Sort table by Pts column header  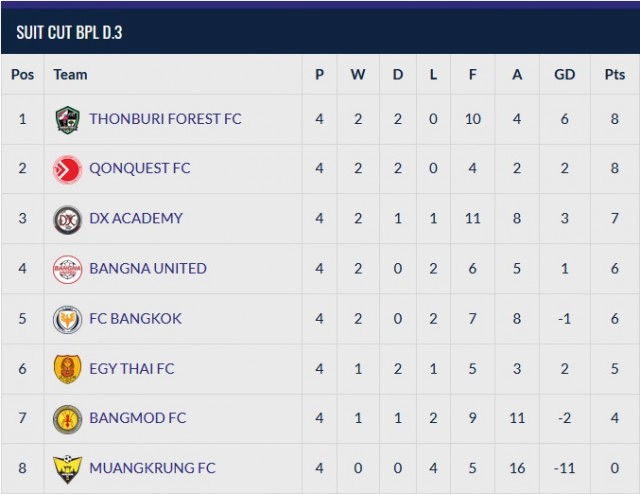click(615, 75)
